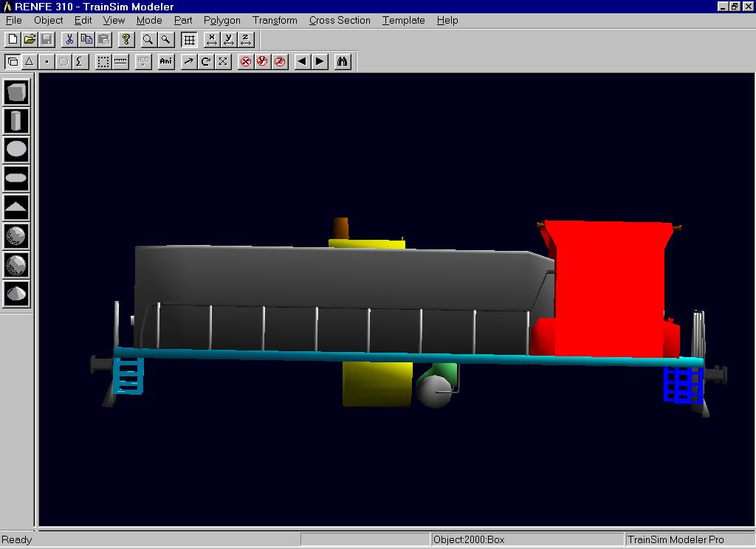This screenshot has height=549, width=756.
Task: Click the binoculars find icon
Action: 342,62
